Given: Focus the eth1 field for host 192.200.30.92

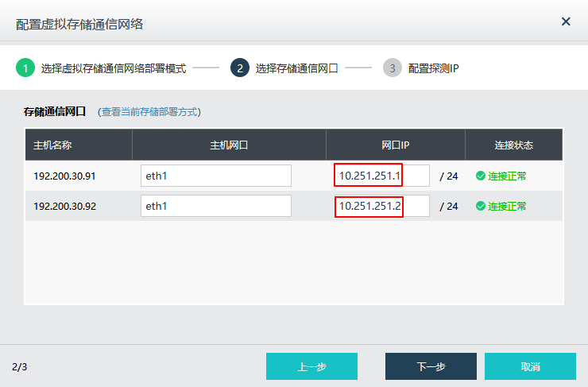Looking at the screenshot, I should click(x=216, y=206).
